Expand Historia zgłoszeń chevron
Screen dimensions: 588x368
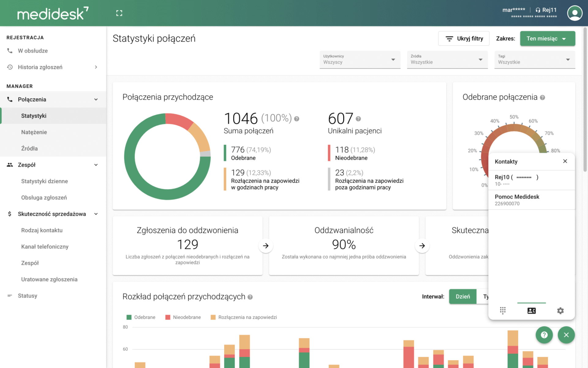point(96,67)
